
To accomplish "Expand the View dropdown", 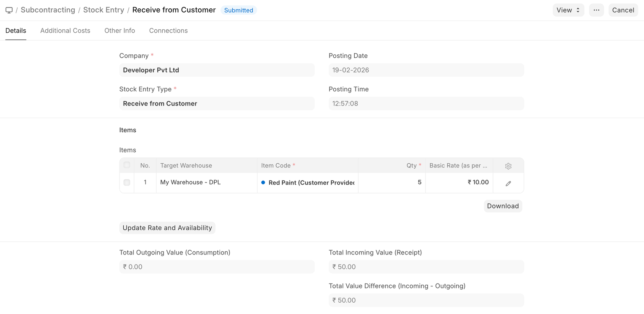I will [x=568, y=10].
